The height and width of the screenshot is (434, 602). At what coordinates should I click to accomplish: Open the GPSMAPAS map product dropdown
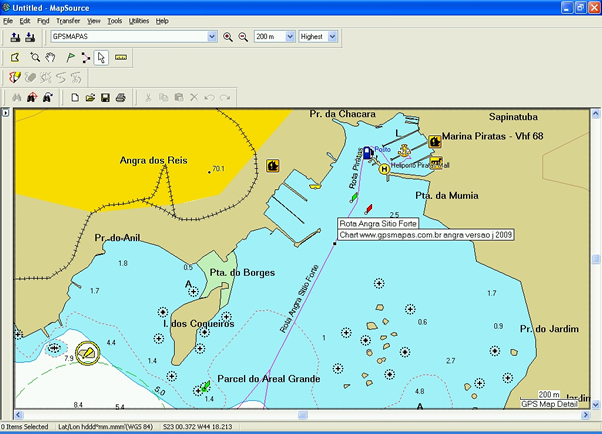pyautogui.click(x=211, y=37)
